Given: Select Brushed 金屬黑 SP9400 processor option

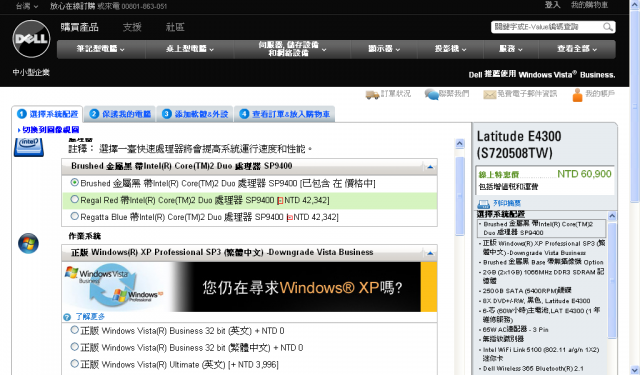Looking at the screenshot, I should pos(74,182).
